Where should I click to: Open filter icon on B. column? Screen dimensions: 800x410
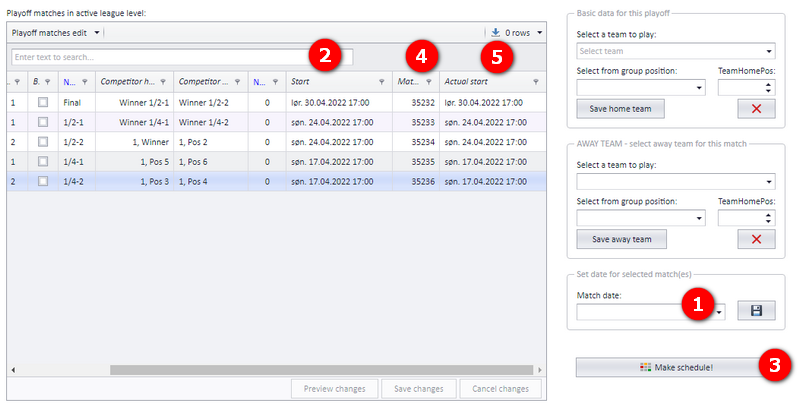[47, 82]
